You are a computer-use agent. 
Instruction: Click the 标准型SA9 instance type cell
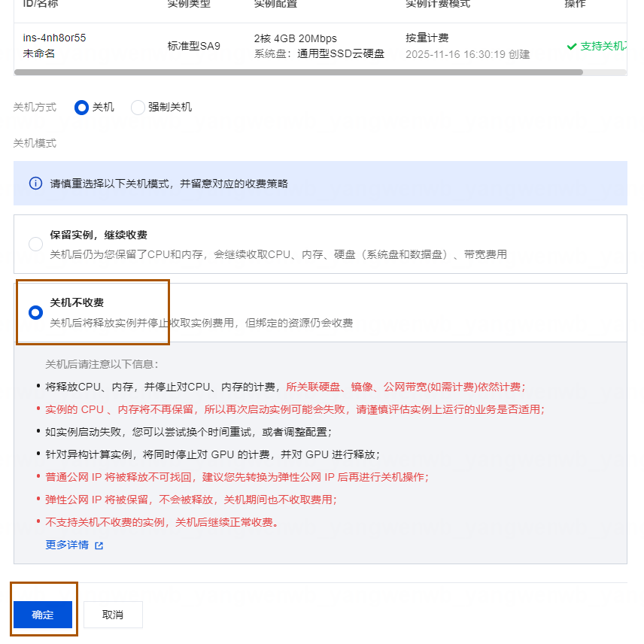point(194,46)
